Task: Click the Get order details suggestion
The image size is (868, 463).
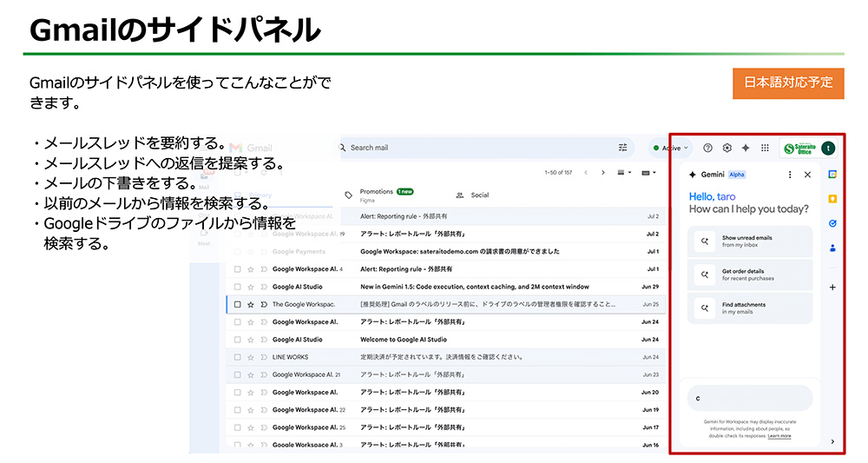Action: (x=750, y=274)
